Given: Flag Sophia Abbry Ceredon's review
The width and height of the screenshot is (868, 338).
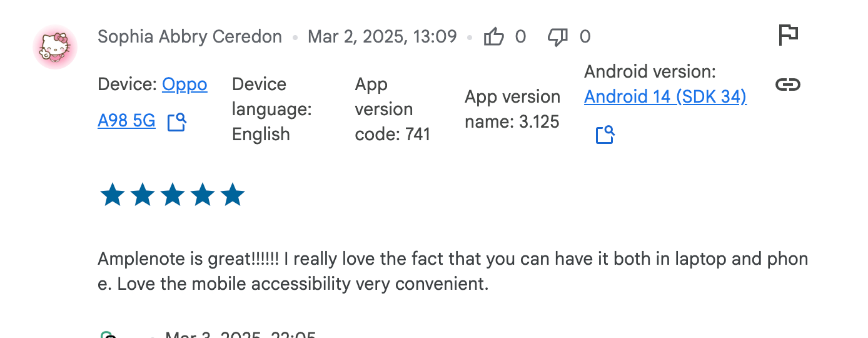Looking at the screenshot, I should click(x=788, y=34).
